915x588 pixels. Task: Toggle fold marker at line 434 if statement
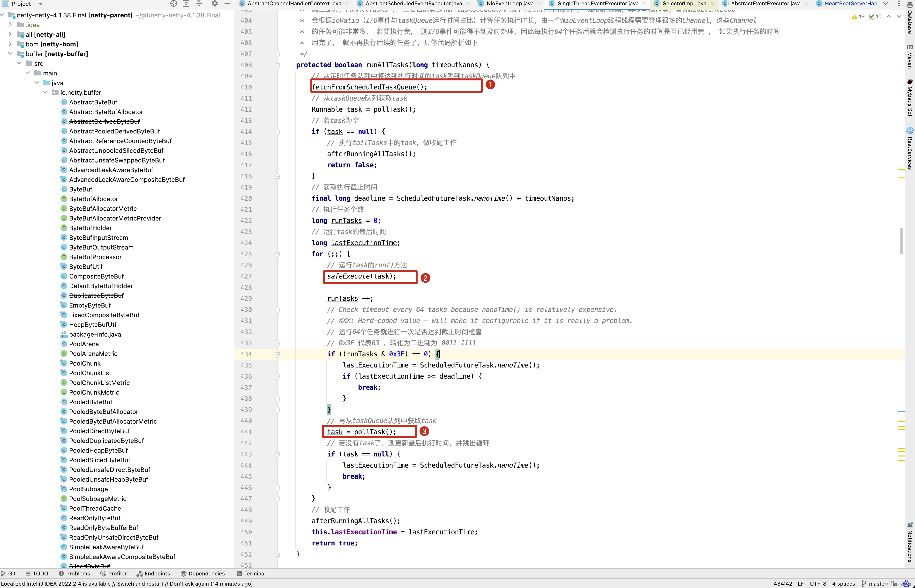coord(278,354)
